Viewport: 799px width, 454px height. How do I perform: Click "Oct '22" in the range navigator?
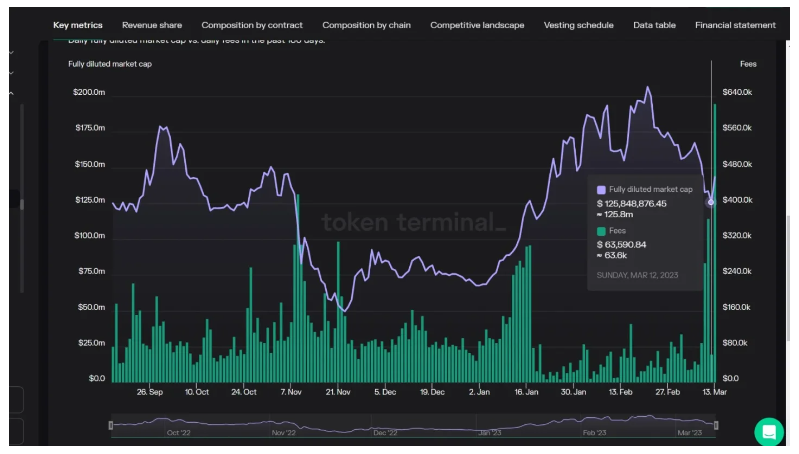178,433
